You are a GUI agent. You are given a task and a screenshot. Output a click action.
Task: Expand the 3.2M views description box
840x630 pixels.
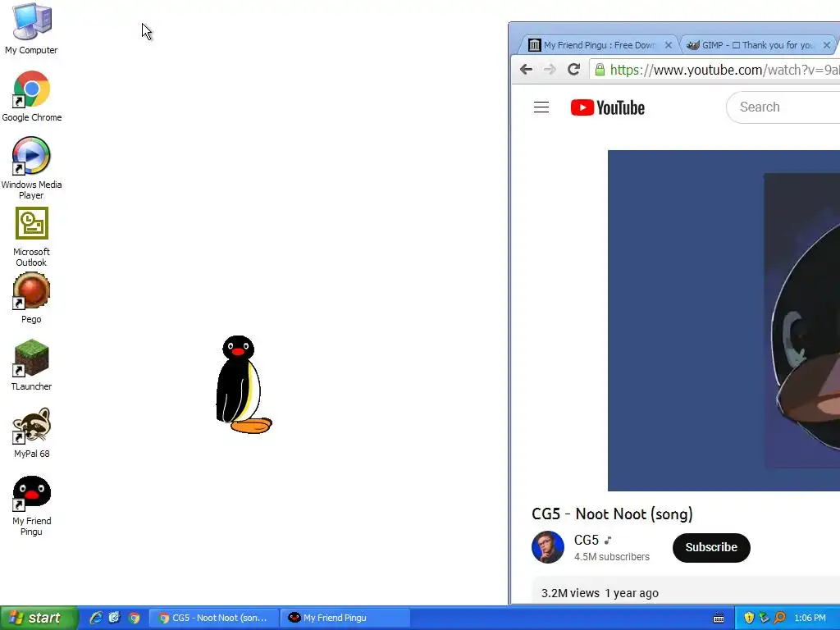point(686,591)
